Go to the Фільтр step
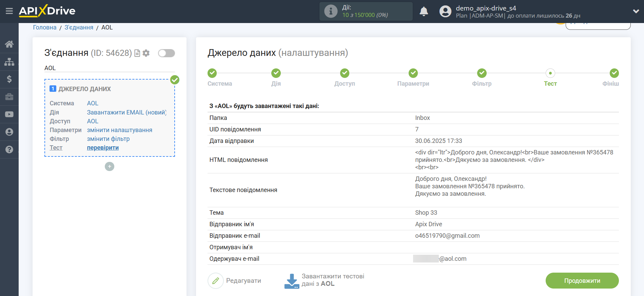The height and width of the screenshot is (296, 644). 482,73
